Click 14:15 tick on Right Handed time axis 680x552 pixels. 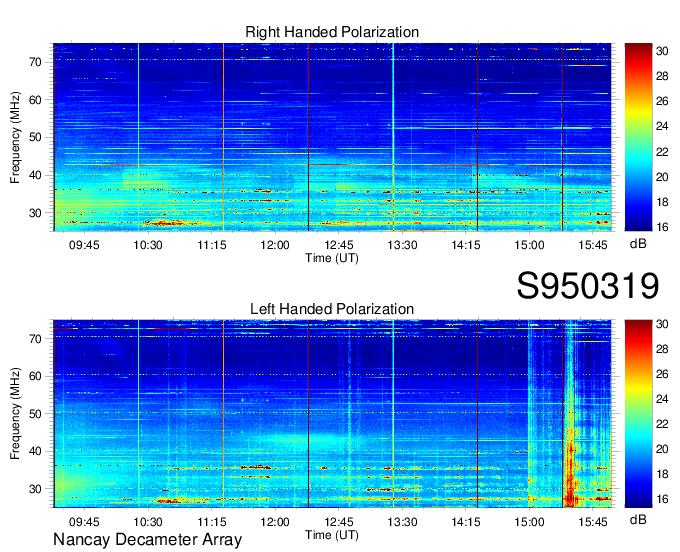click(x=466, y=245)
